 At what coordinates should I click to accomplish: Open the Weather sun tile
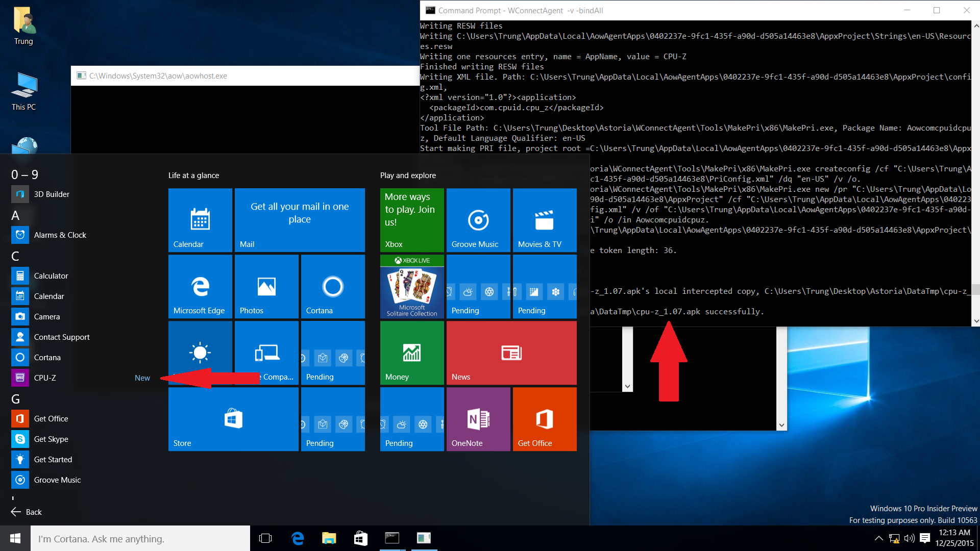(200, 353)
